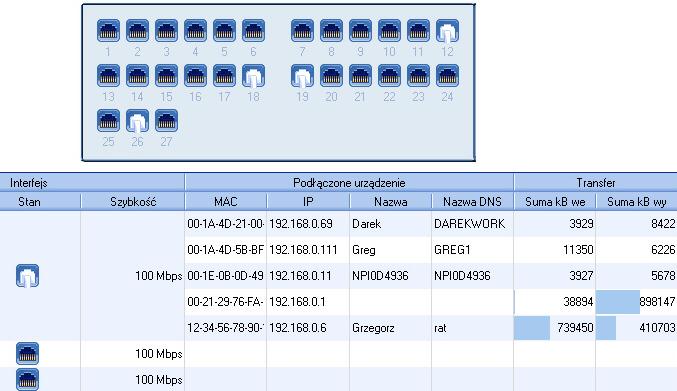Select switch port 8 icon

click(x=331, y=31)
